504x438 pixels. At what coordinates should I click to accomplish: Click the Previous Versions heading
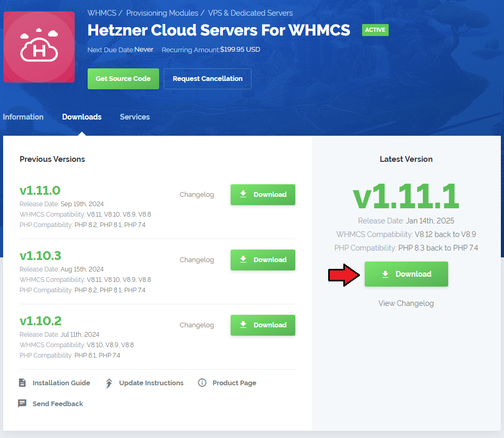tap(52, 159)
